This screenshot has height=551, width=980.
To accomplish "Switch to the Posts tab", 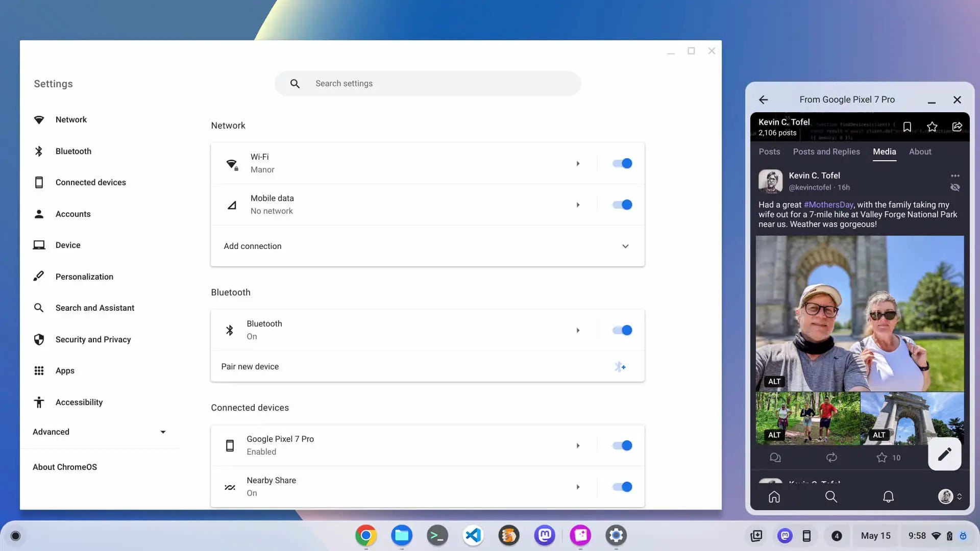I will (769, 152).
